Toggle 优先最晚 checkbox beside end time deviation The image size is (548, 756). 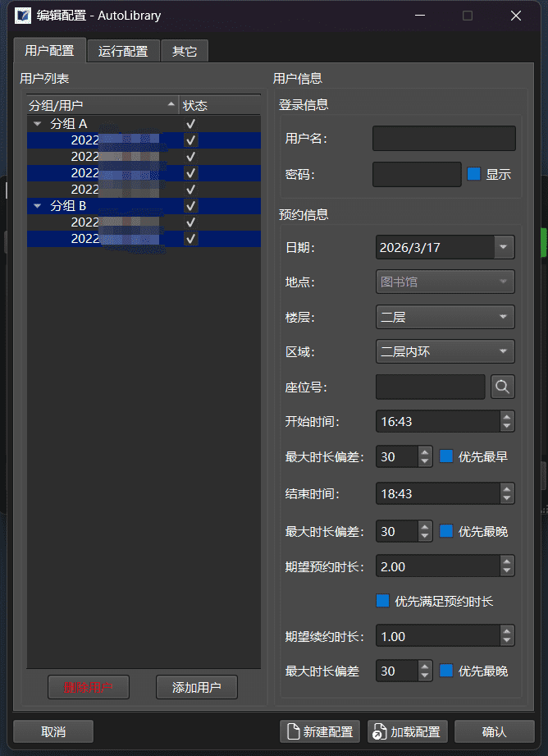446,531
